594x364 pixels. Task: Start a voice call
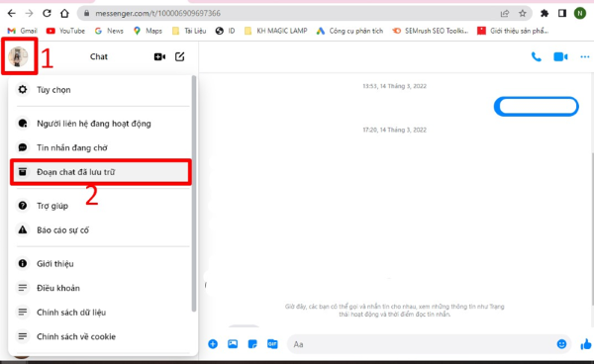536,56
